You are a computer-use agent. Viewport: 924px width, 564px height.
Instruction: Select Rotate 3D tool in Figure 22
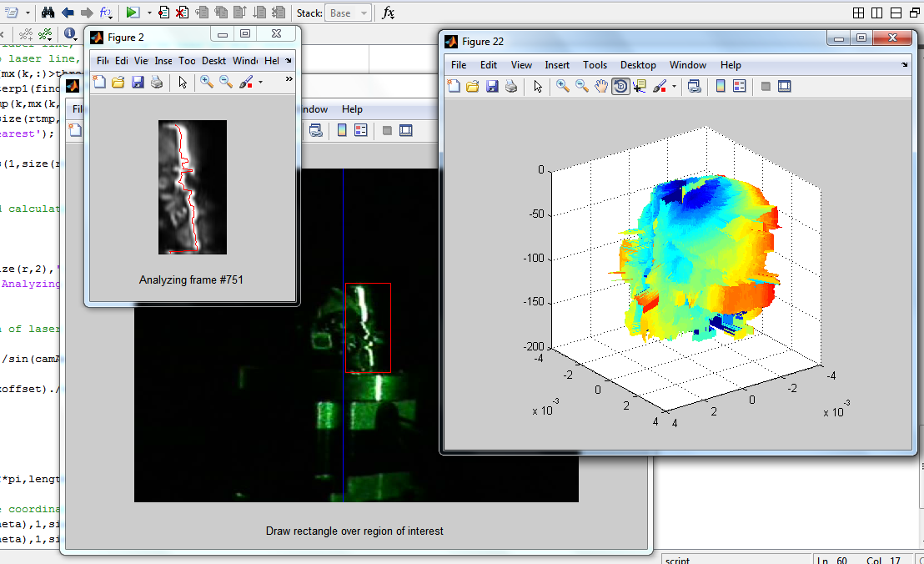click(x=620, y=86)
